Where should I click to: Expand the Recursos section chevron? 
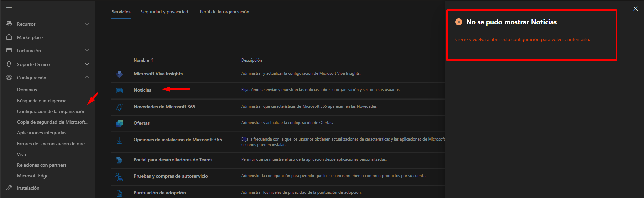tap(87, 24)
